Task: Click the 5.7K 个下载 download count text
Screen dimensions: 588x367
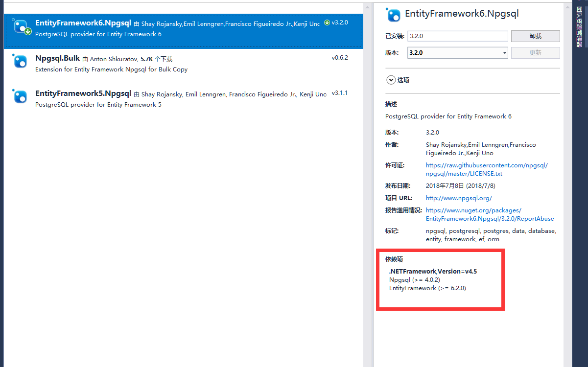Action: (156, 59)
